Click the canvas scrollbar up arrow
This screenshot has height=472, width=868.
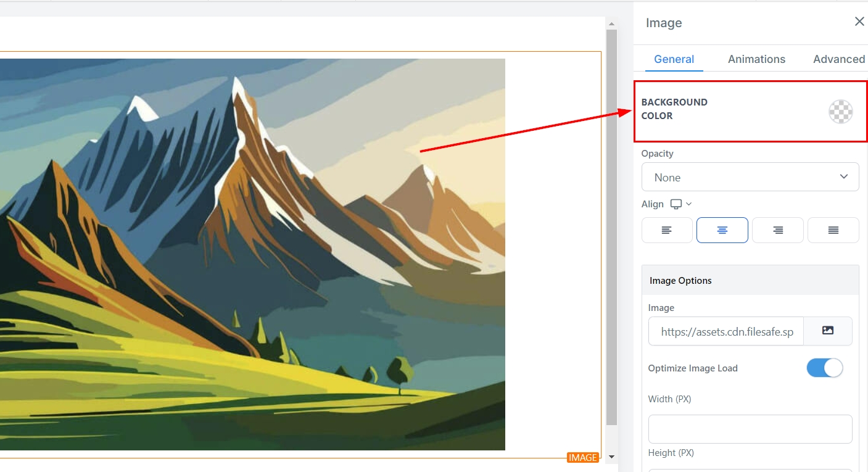(x=611, y=25)
